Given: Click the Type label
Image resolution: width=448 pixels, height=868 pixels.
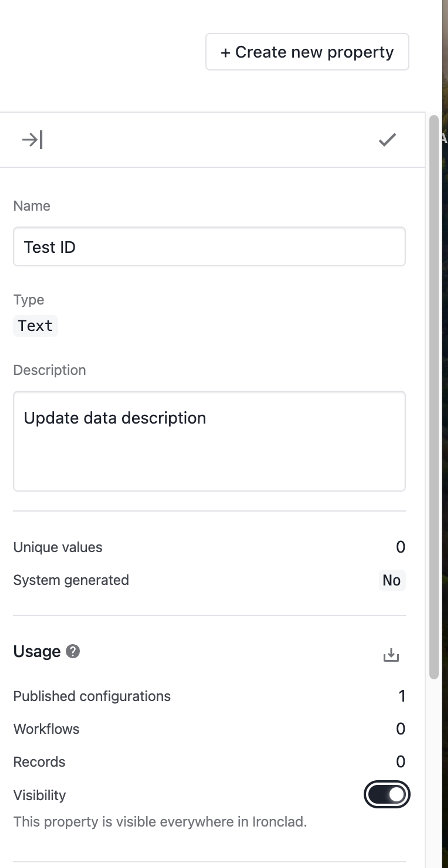Looking at the screenshot, I should coord(29,300).
